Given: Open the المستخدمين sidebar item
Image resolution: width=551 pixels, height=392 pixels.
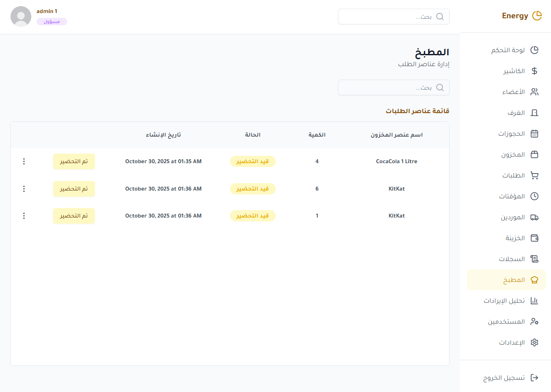Looking at the screenshot, I should [507, 322].
